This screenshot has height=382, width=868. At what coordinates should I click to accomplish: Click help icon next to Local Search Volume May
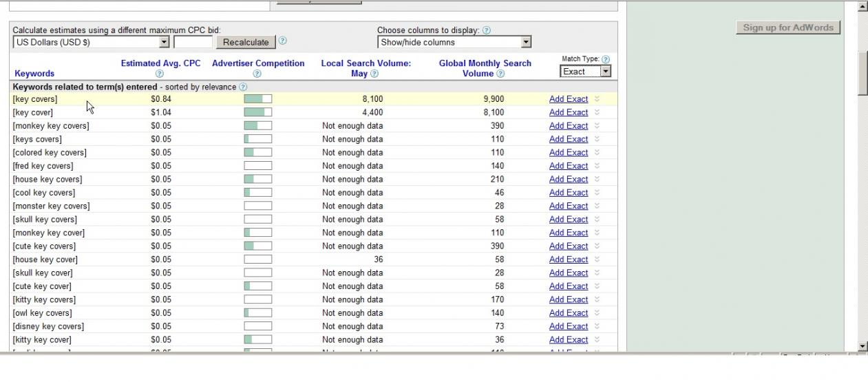(374, 74)
